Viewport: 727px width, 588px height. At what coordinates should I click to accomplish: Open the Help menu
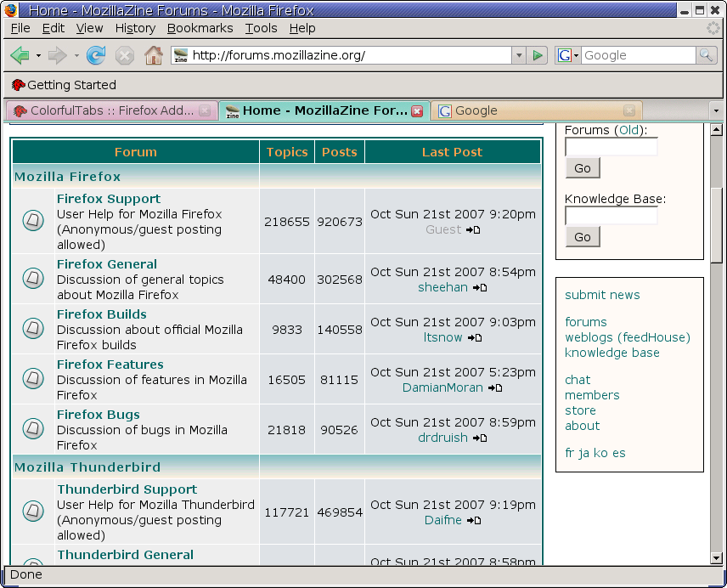coord(302,29)
